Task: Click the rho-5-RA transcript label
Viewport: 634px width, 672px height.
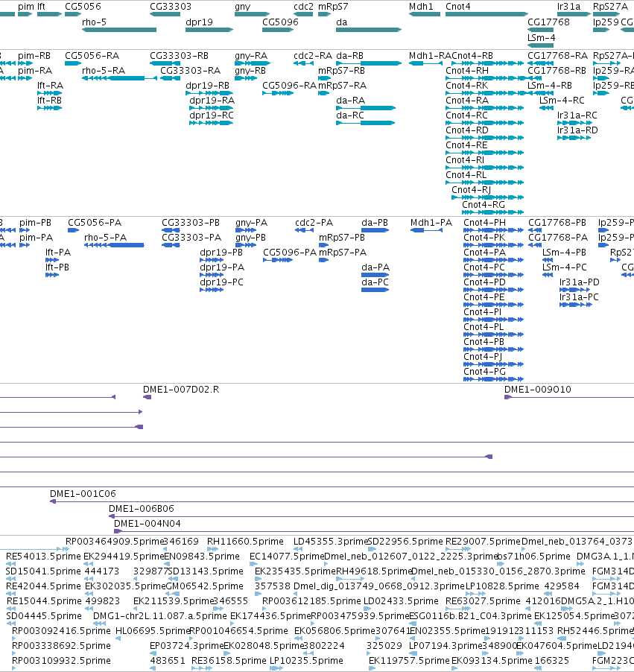Action: pyautogui.click(x=104, y=70)
